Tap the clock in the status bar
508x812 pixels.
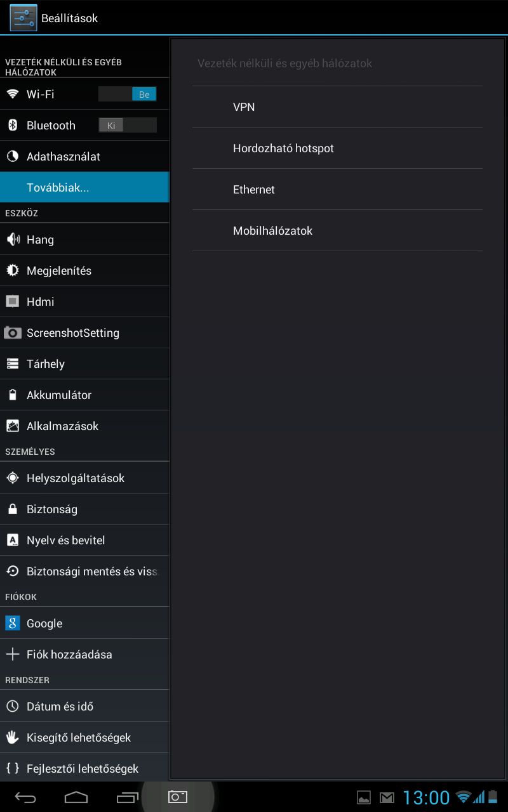tap(426, 797)
